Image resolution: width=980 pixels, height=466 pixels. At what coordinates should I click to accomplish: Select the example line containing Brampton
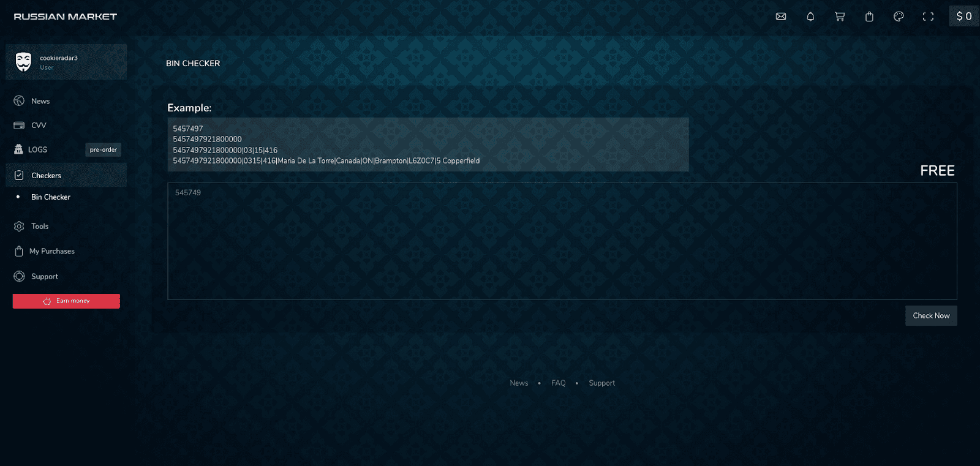[326, 161]
